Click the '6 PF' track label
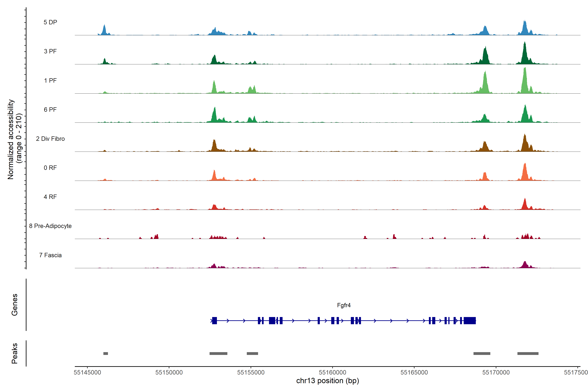The image size is (588, 392). pos(50,109)
